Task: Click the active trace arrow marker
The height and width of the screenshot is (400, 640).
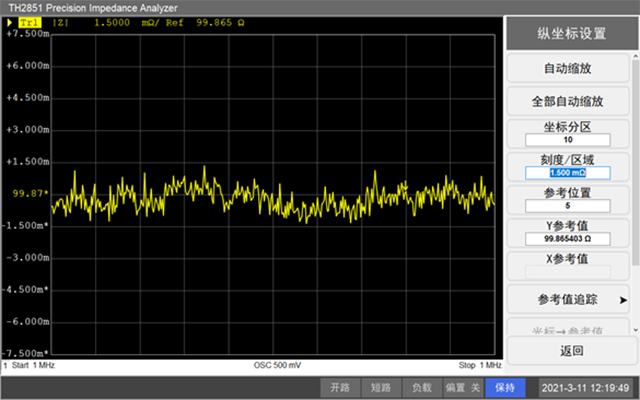Action: 11,21
